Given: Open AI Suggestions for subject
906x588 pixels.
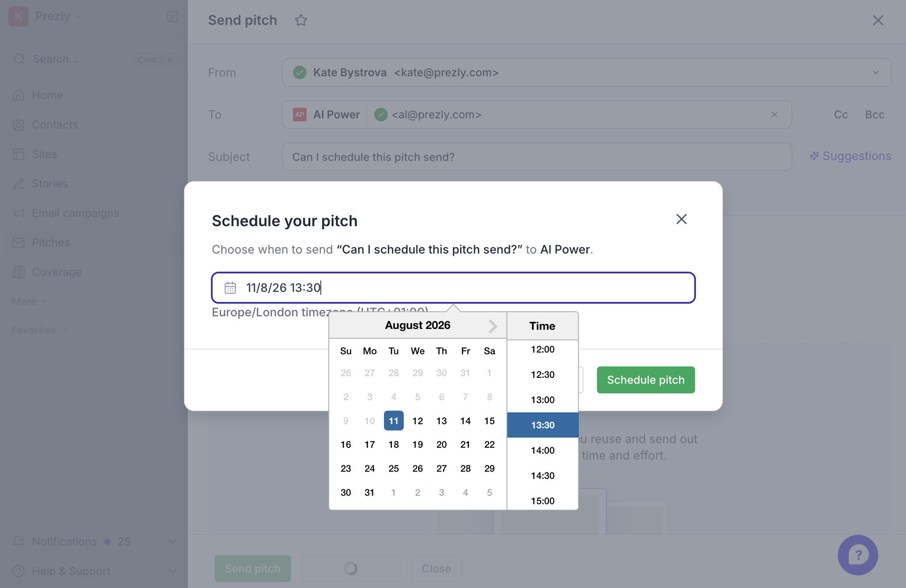Looking at the screenshot, I should (850, 156).
